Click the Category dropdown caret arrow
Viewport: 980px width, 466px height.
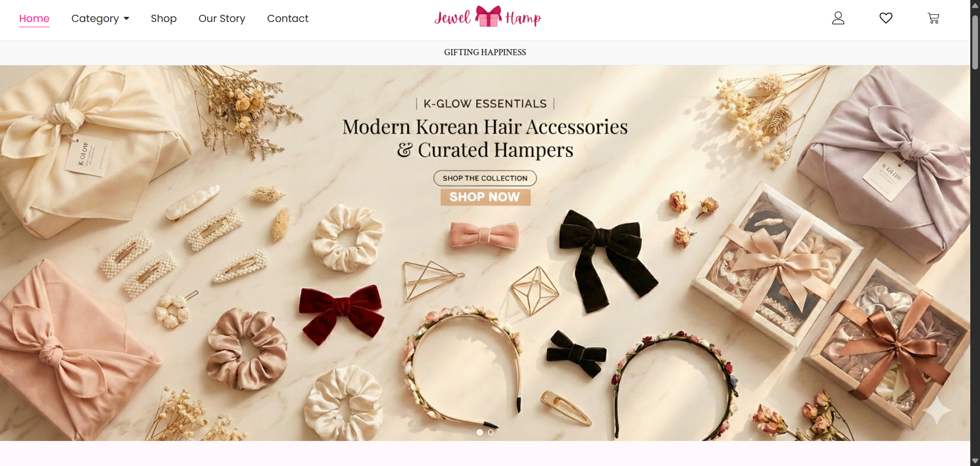tap(127, 18)
